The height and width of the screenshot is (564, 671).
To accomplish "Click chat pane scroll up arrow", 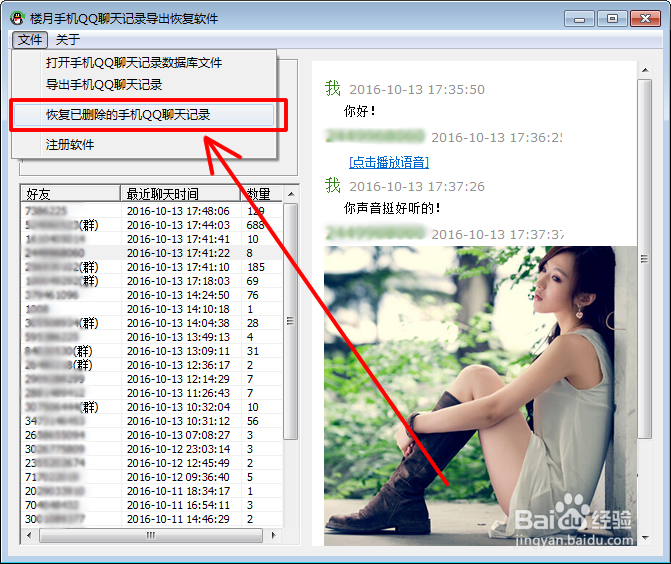I will point(645,70).
